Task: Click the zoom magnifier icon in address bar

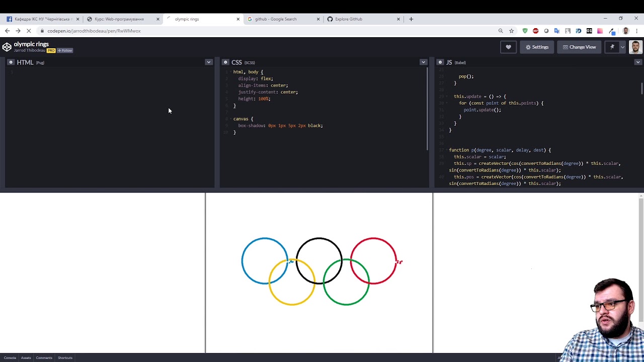Action: point(501,31)
